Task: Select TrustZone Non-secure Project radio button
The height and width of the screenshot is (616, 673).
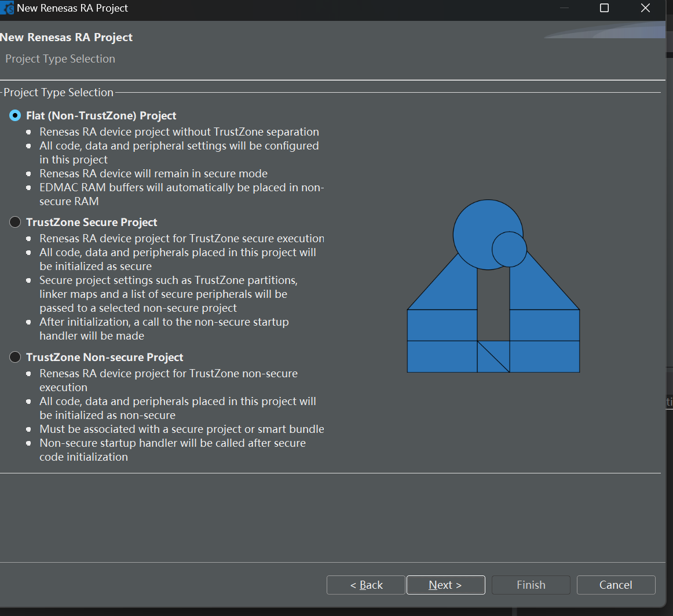Action: pos(15,357)
